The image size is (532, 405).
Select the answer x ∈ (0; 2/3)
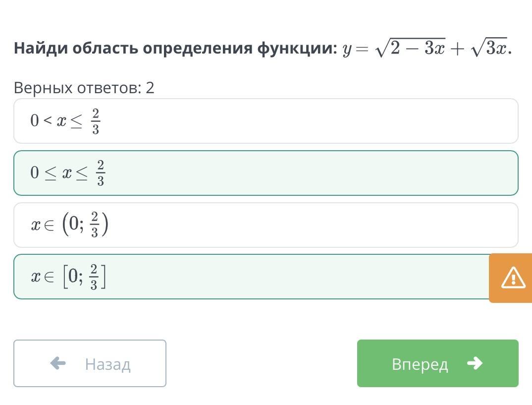(266, 225)
